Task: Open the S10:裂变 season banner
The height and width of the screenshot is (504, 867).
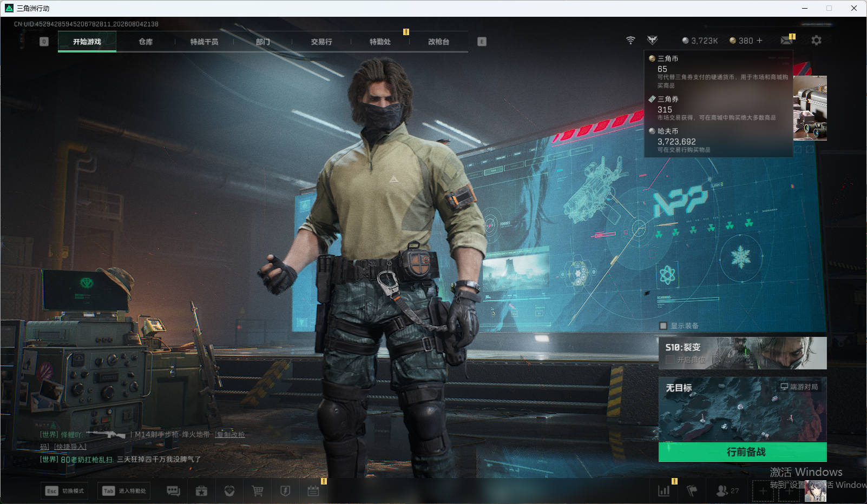Action: tap(743, 353)
